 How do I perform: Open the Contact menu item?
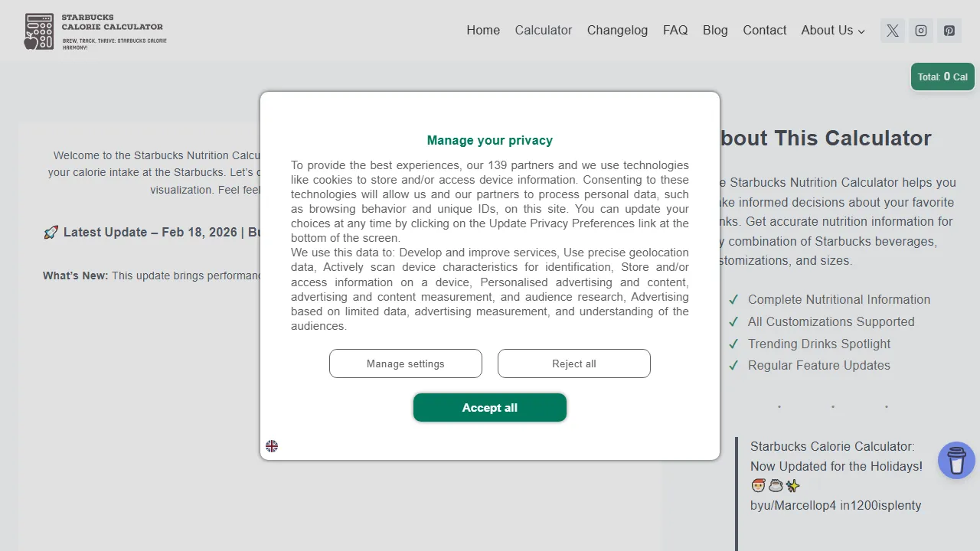764,30
